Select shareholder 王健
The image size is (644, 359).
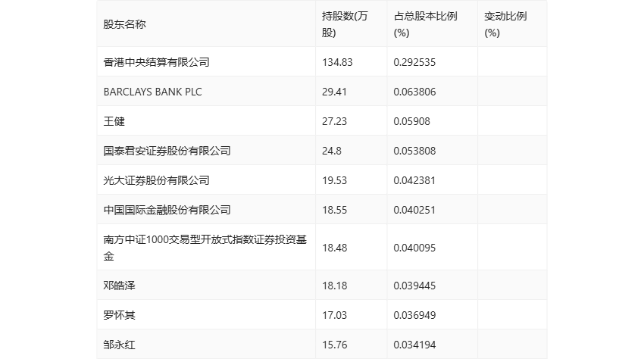114,121
